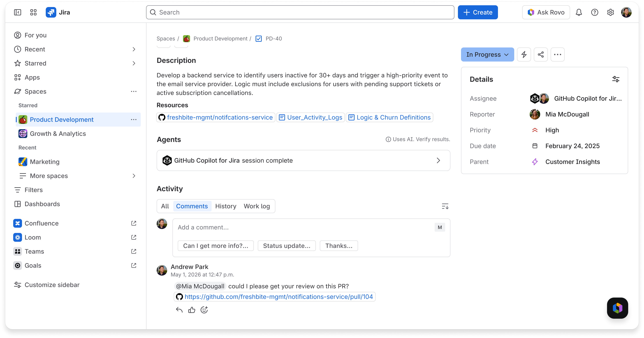Open the floating Rovo chat button
The height and width of the screenshot is (338, 644).
617,308
